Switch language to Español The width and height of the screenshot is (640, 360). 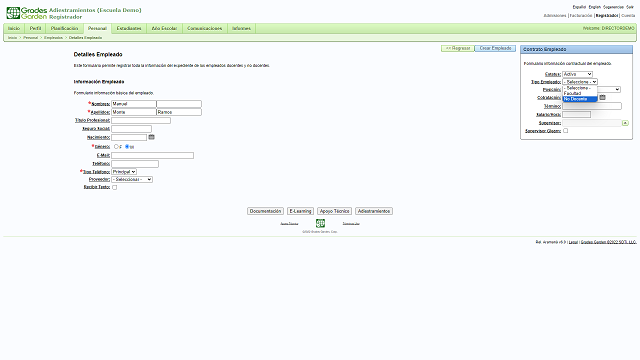pyautogui.click(x=579, y=7)
